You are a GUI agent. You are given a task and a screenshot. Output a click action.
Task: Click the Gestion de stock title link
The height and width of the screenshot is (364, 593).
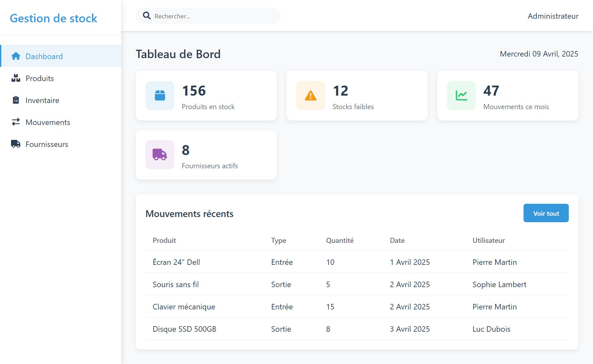(53, 18)
